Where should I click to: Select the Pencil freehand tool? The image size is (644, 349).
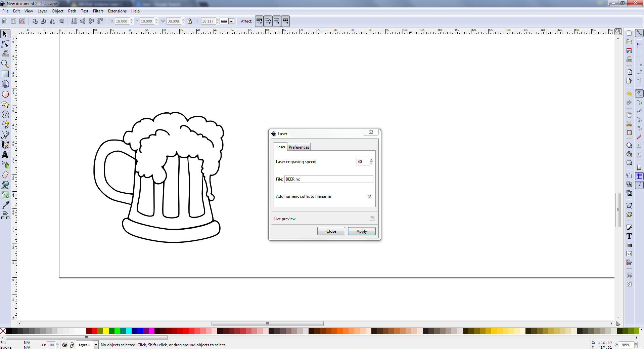[x=5, y=124]
